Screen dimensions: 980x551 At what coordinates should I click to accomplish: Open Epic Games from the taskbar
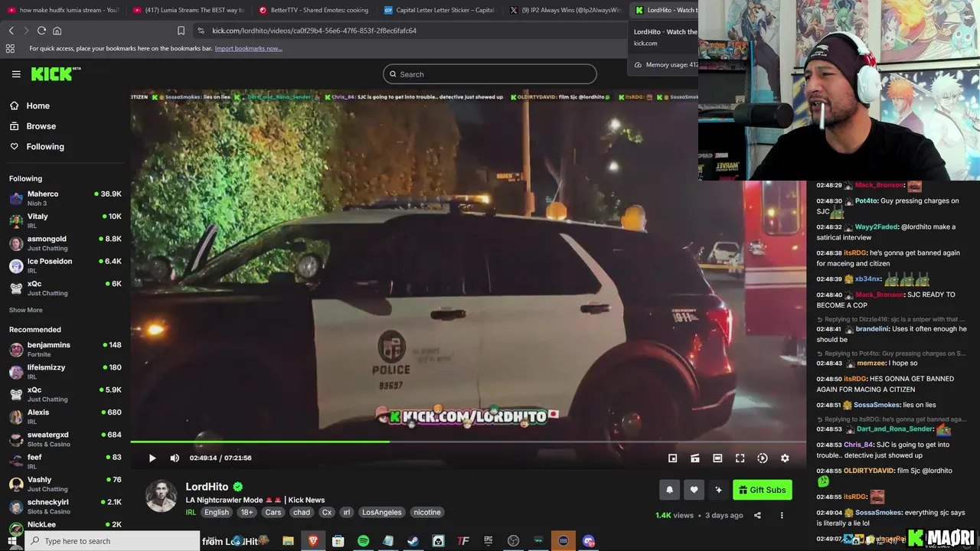point(488,541)
